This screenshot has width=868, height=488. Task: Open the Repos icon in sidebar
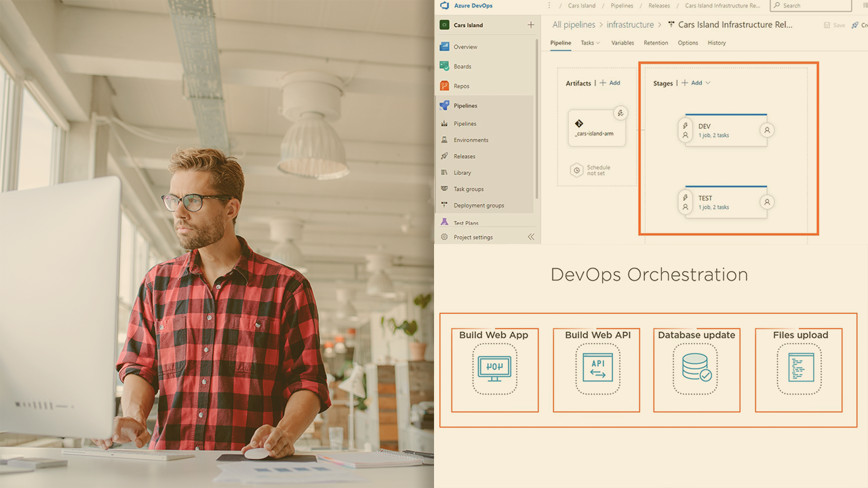coord(444,86)
